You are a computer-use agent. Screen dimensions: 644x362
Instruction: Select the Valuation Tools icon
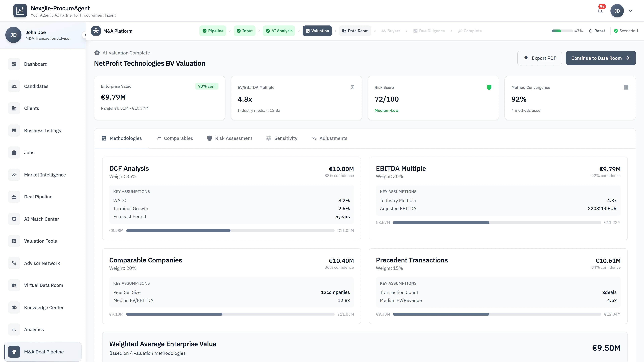14,241
